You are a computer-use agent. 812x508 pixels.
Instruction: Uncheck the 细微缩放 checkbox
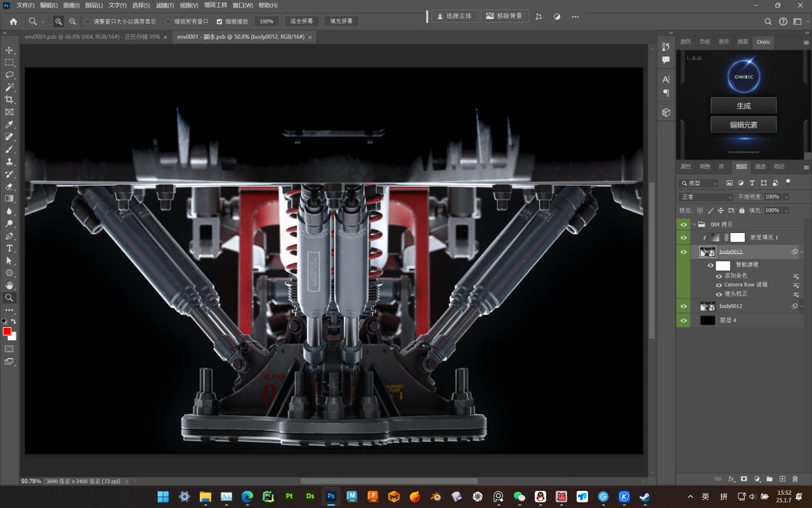pos(219,22)
